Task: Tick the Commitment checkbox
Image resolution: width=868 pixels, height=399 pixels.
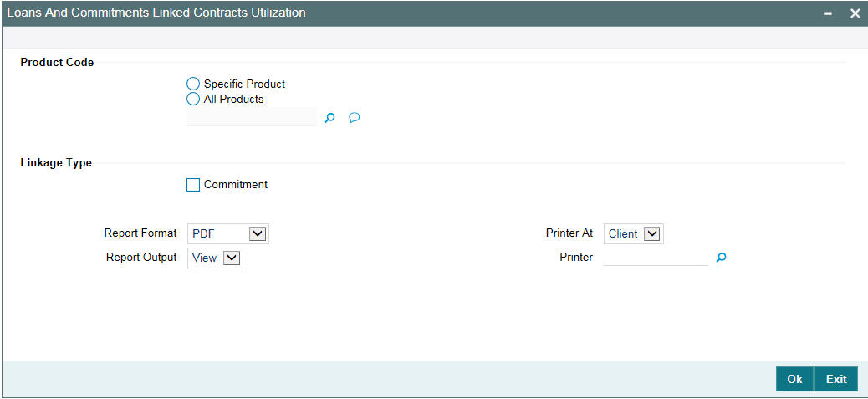Action: coord(193,185)
